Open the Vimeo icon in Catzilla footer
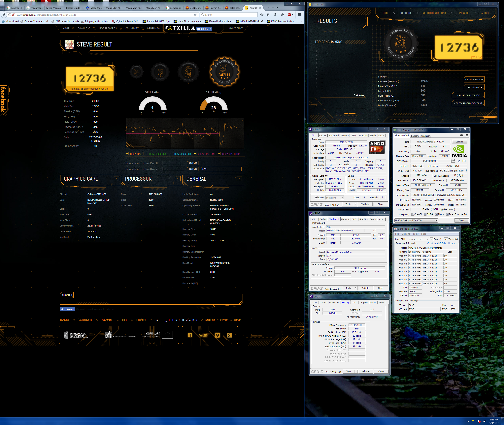Image resolution: width=504 pixels, height=425 pixels. 218,335
